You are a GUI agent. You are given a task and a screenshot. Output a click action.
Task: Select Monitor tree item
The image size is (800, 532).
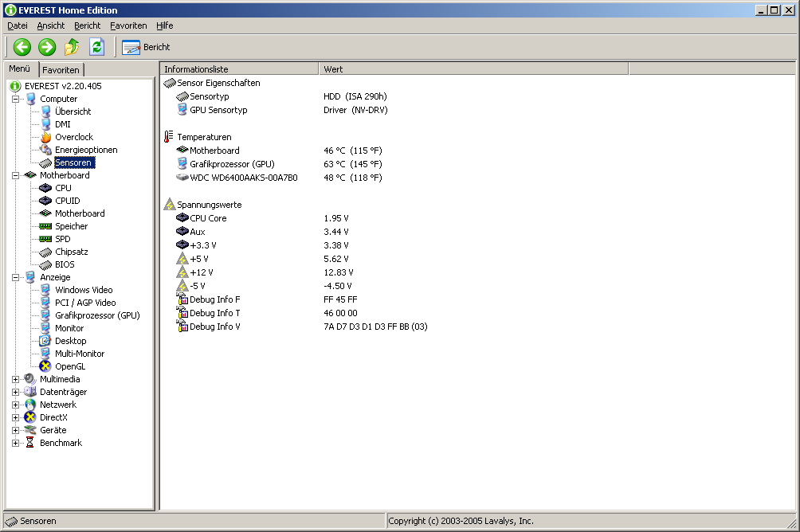[69, 328]
